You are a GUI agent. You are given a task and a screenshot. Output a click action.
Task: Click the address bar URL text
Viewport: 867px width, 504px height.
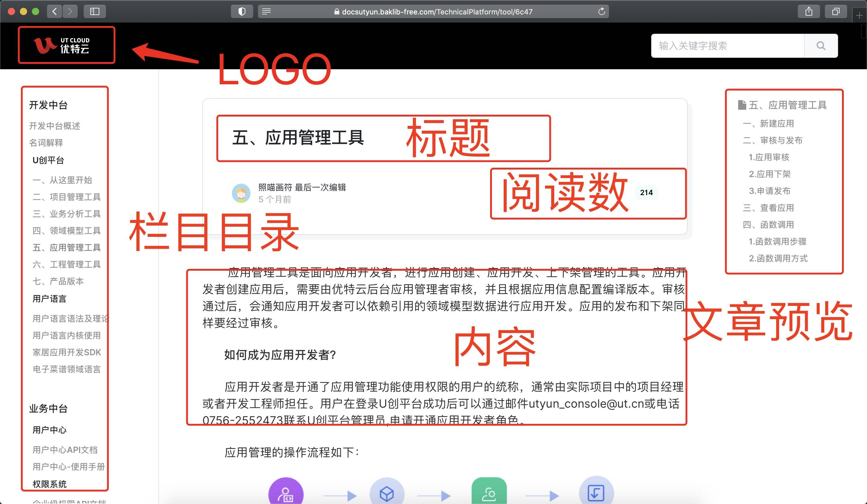[437, 12]
